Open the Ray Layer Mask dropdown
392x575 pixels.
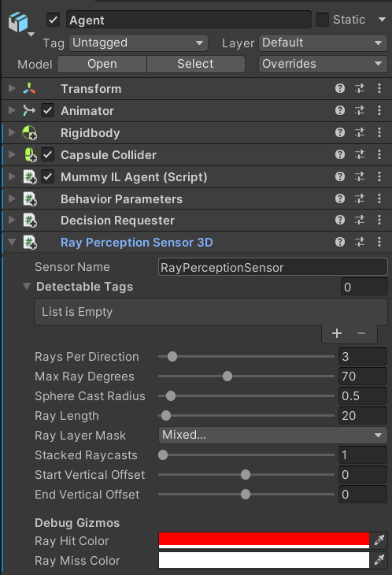coord(273,435)
